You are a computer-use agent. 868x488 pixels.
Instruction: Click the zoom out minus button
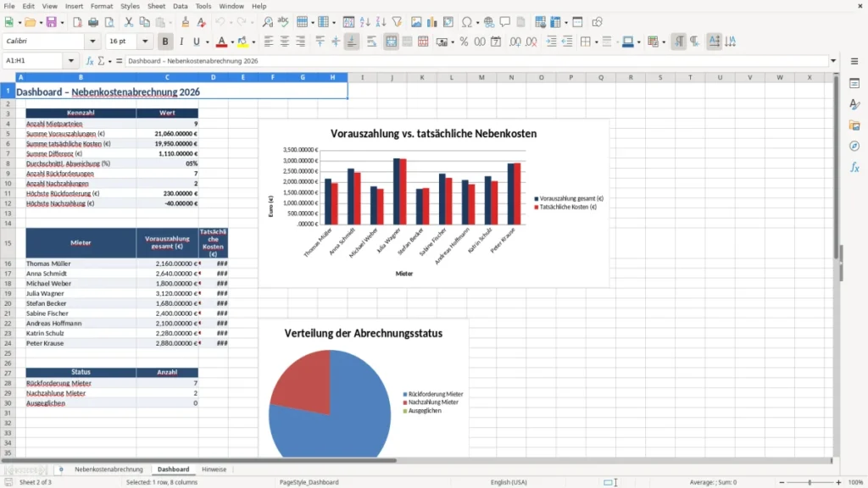782,482
